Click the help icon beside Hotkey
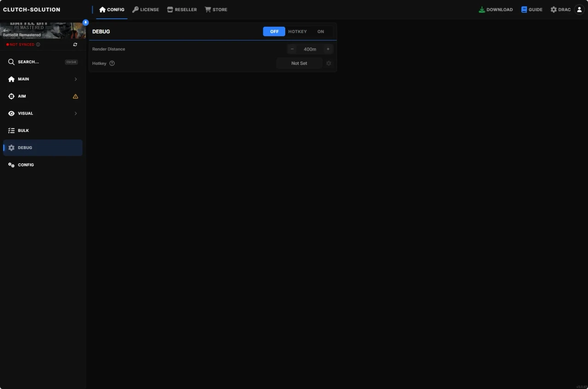This screenshot has height=389, width=588. pyautogui.click(x=112, y=63)
